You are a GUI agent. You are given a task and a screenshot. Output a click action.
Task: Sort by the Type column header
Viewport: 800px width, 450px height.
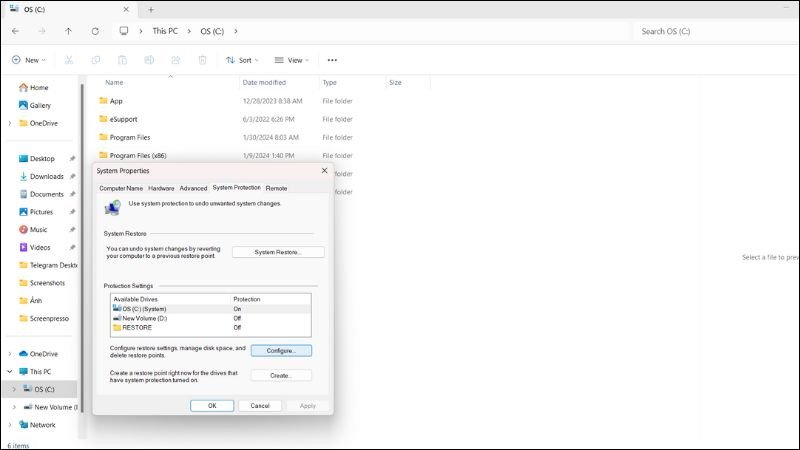pos(330,82)
